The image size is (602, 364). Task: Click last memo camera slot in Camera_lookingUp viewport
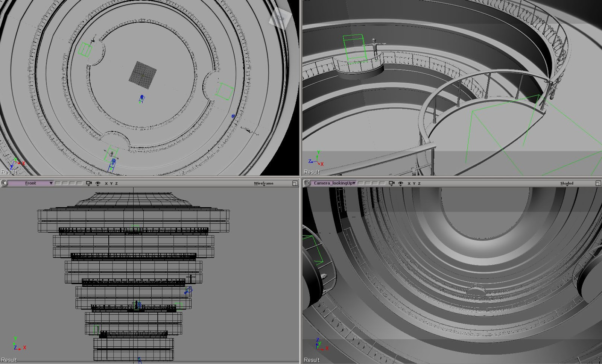[382, 183]
